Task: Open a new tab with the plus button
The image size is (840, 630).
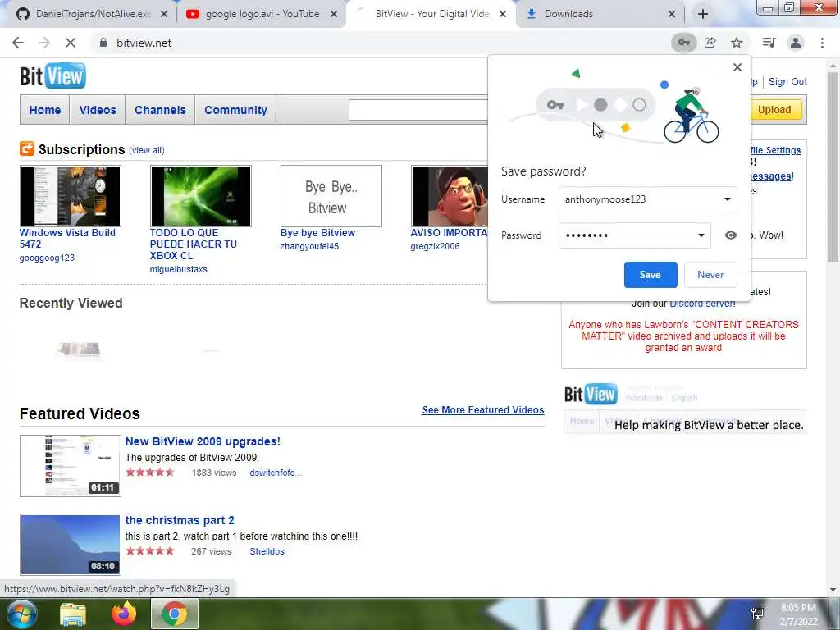Action: (x=703, y=14)
